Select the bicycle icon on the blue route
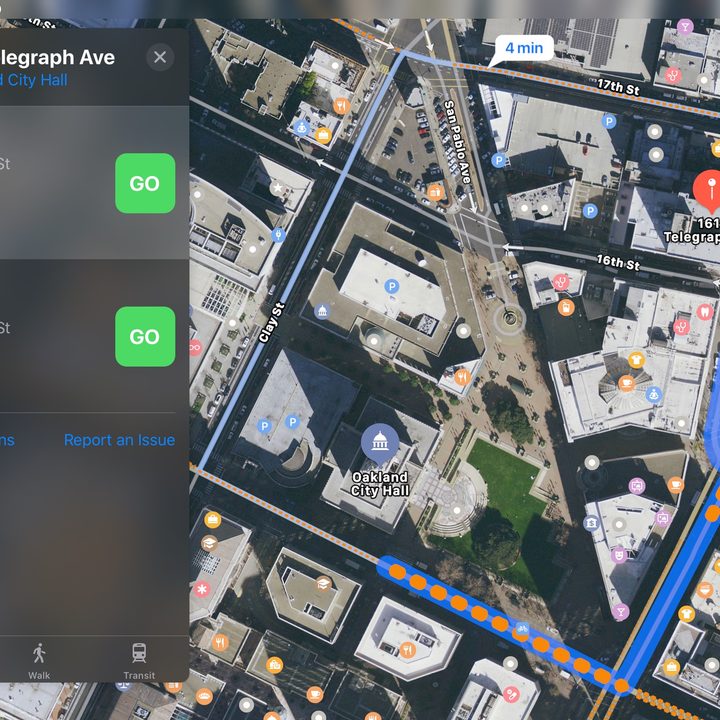Viewport: 720px width, 720px height. (522, 628)
